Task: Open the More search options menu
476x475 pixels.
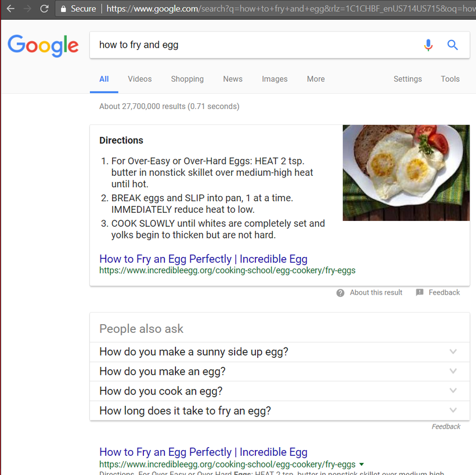Action: (316, 79)
